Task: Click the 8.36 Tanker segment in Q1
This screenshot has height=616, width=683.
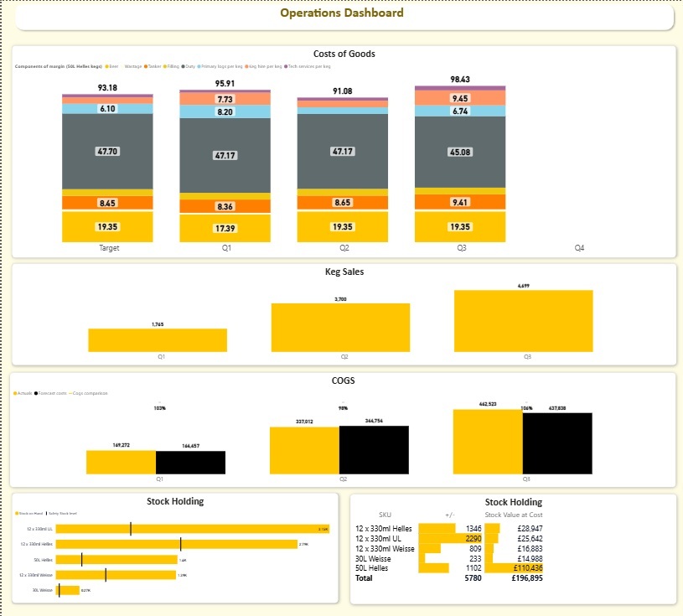Action: [x=225, y=206]
